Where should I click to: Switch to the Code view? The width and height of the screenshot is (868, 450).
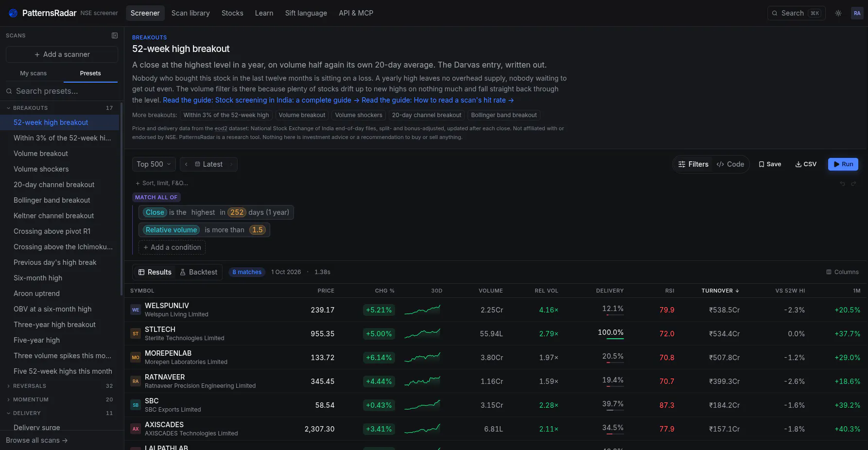click(730, 164)
